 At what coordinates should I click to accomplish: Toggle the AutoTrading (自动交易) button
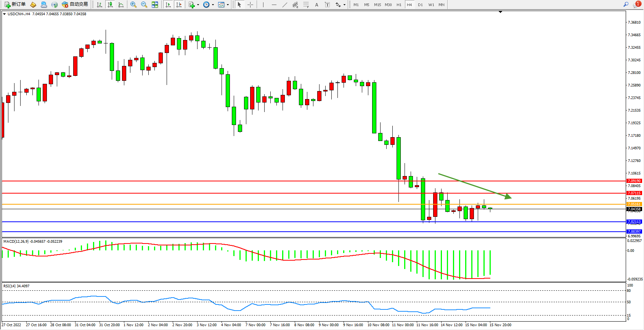[x=75, y=5]
